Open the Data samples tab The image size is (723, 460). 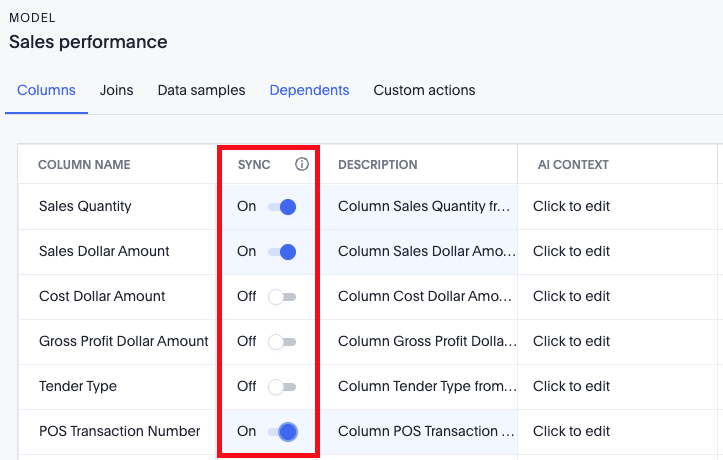pyautogui.click(x=201, y=90)
